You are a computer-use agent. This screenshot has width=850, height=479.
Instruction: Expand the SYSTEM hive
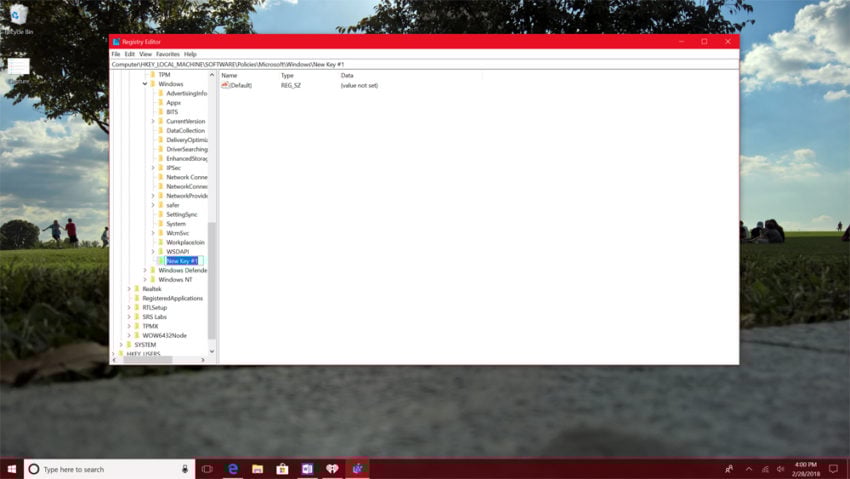pos(121,345)
